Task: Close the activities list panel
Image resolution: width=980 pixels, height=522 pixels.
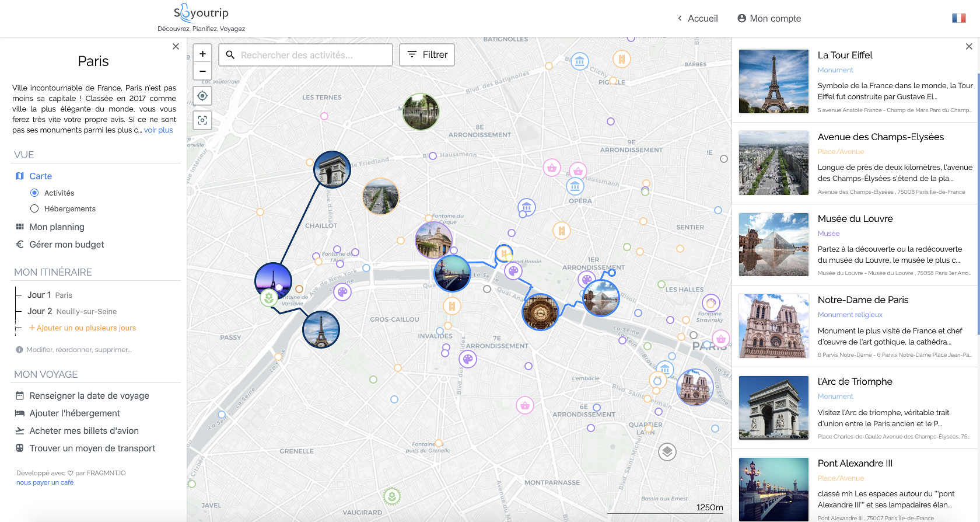Action: [x=969, y=47]
